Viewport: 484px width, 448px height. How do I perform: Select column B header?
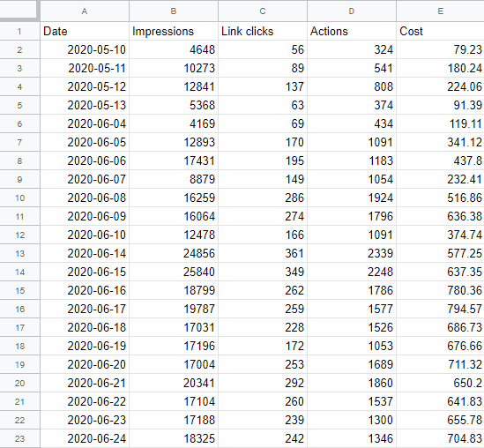point(174,11)
